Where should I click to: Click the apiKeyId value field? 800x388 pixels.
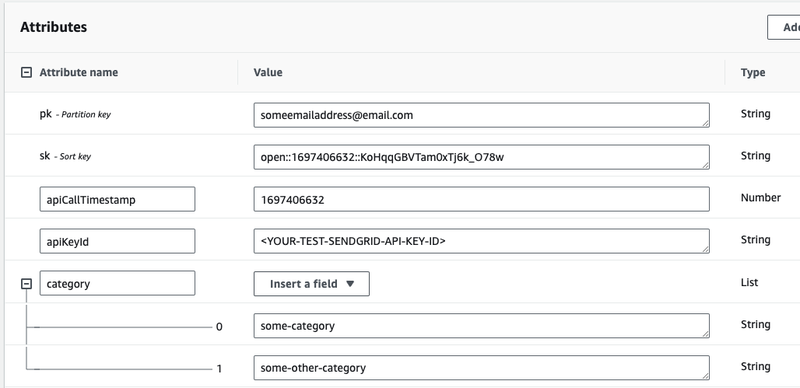[481, 241]
